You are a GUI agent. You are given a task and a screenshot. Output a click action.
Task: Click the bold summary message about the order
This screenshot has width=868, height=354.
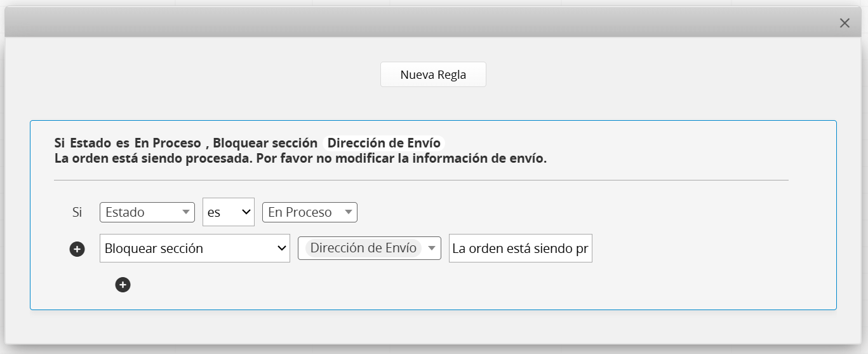[300, 158]
